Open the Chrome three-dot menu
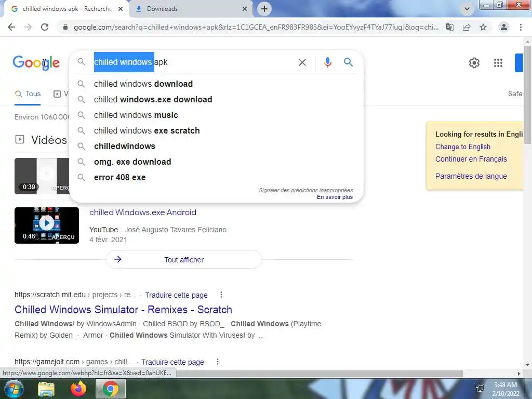The height and width of the screenshot is (399, 532). point(521,27)
